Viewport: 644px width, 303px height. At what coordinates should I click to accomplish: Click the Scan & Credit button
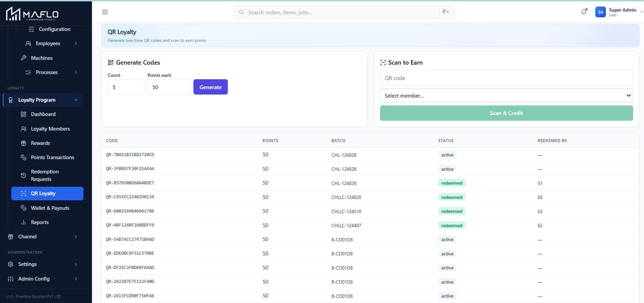tap(506, 113)
